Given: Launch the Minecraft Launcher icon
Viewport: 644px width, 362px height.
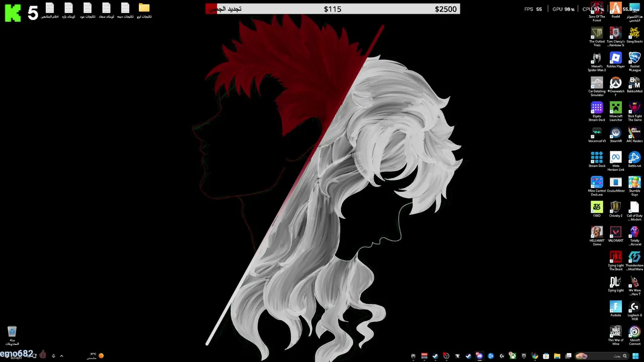Looking at the screenshot, I should (x=615, y=112).
